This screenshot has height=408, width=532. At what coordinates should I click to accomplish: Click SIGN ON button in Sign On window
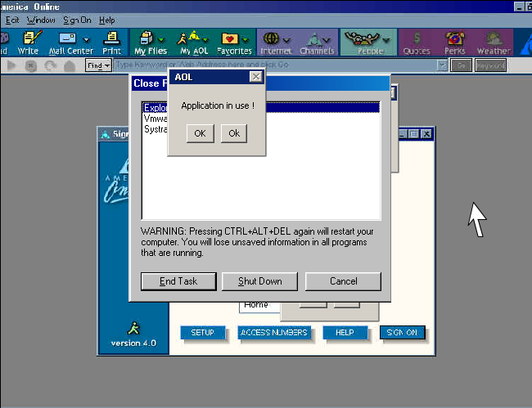(x=402, y=333)
